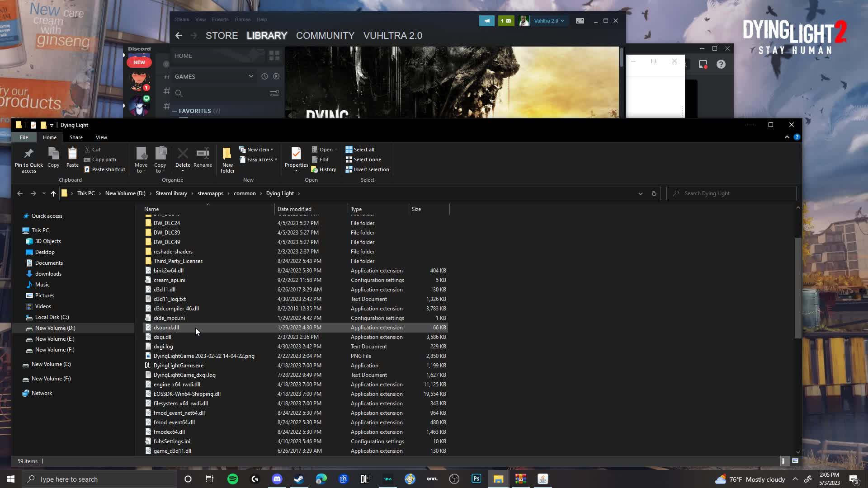The height and width of the screenshot is (488, 868).
Task: Open the Properties icon in the ribbon
Action: coord(296,156)
